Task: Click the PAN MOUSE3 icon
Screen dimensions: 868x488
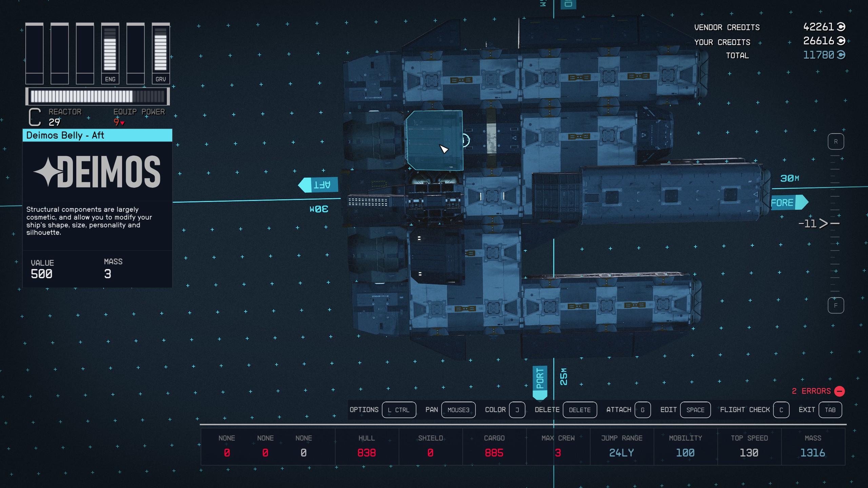Action: click(x=458, y=410)
